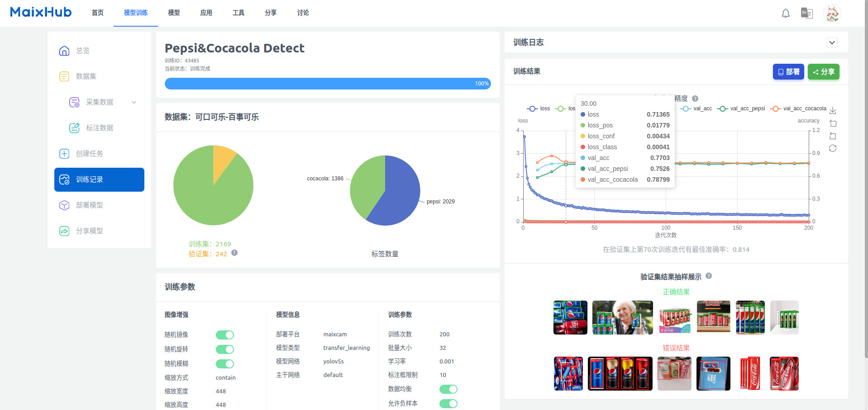The height and width of the screenshot is (410, 868).
Task: Open the 模型训练 tab
Action: [136, 13]
